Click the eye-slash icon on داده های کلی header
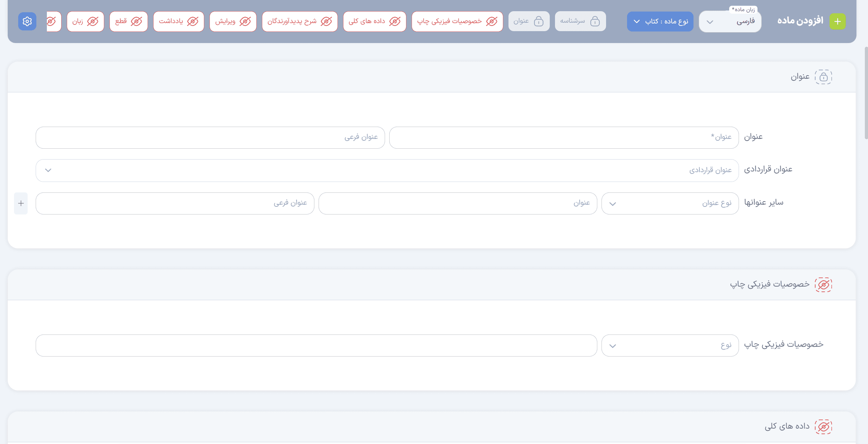This screenshot has width=868, height=444. pos(824,427)
